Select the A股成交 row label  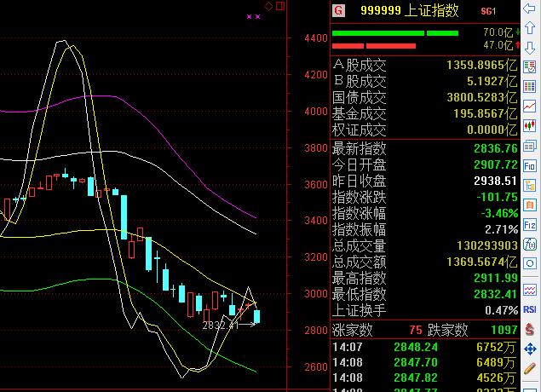(x=360, y=65)
